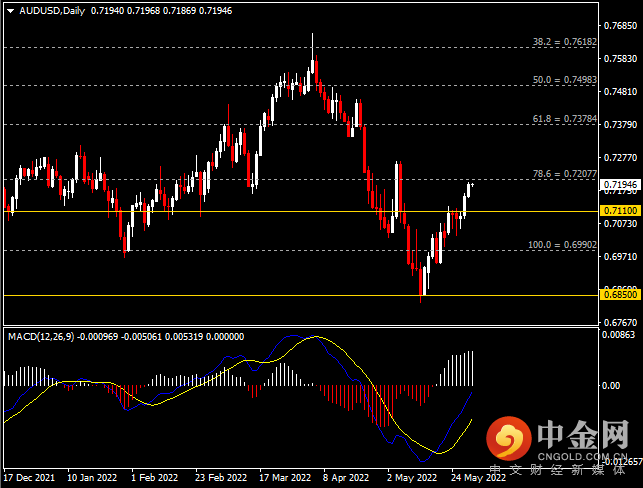Viewport: 643px width, 488px height.
Task: Click the 1 Feb 2022 date marker
Action: click(155, 478)
